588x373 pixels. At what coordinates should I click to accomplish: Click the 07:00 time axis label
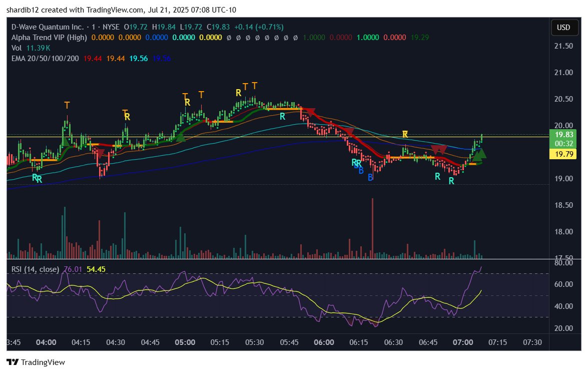click(x=463, y=342)
